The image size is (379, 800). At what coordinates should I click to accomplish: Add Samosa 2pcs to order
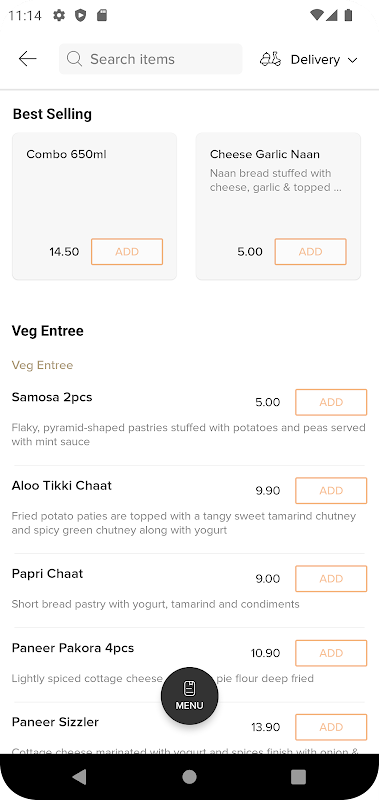331,402
